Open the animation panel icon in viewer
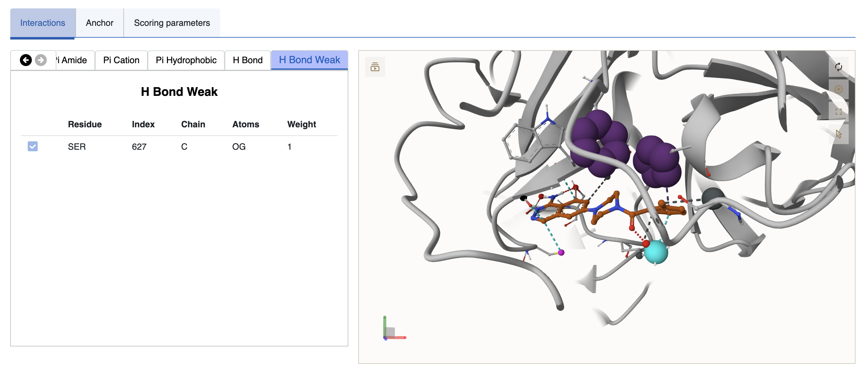 (375, 67)
